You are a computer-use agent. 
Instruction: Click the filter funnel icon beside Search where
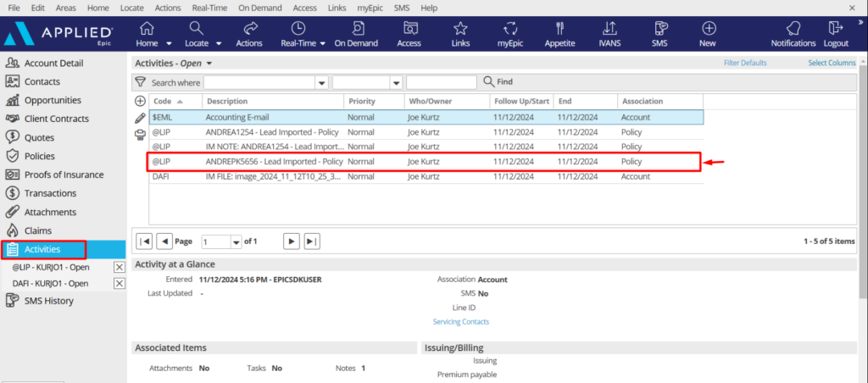click(x=141, y=82)
